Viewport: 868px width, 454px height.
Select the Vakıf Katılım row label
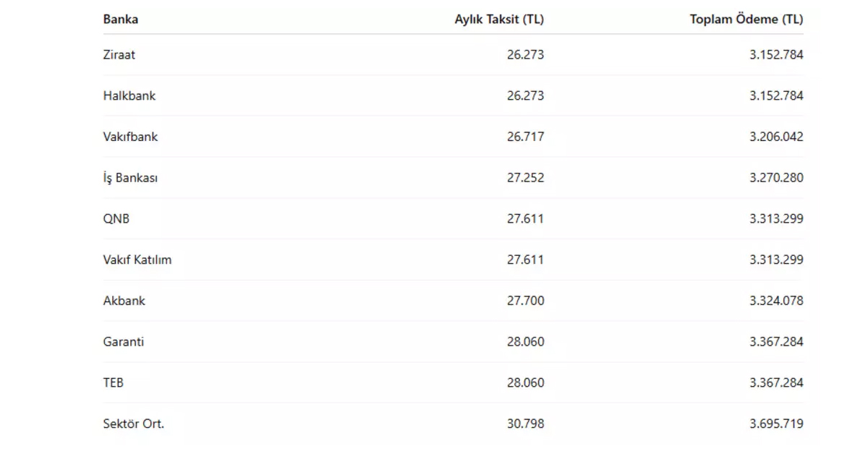(x=137, y=260)
